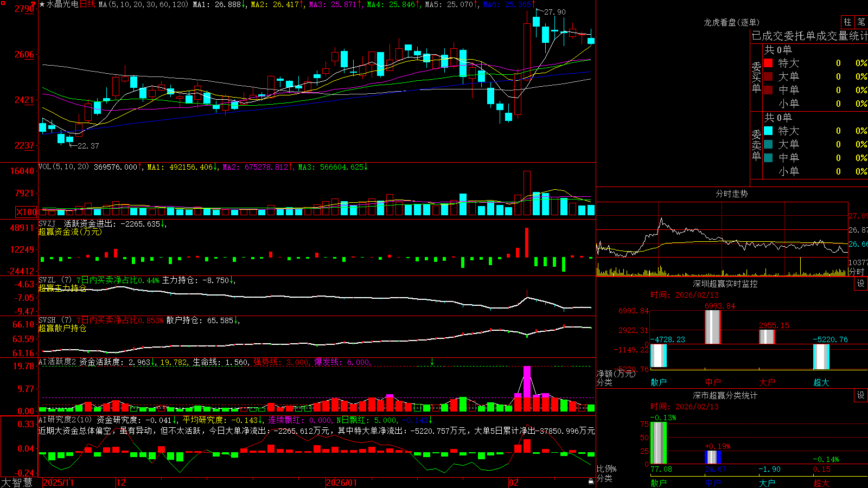868x488 pixels.
Task: Click the cyan 特大 sell-order color swatch
Action: coord(768,131)
